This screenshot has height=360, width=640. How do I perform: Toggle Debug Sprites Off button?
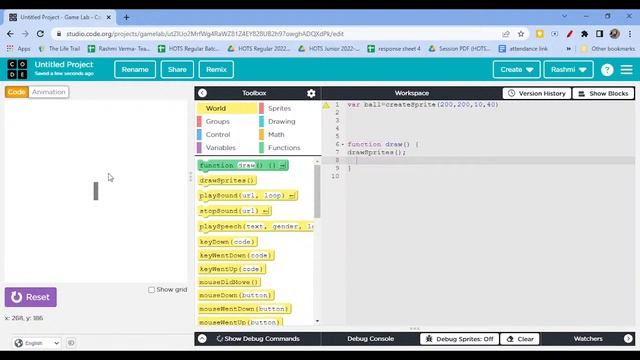coord(459,339)
